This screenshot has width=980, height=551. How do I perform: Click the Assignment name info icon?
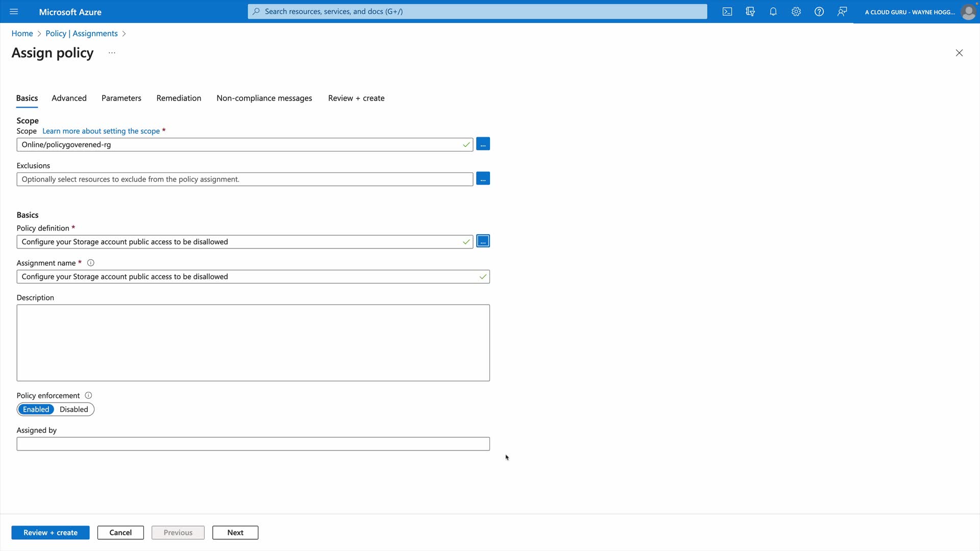[90, 263]
